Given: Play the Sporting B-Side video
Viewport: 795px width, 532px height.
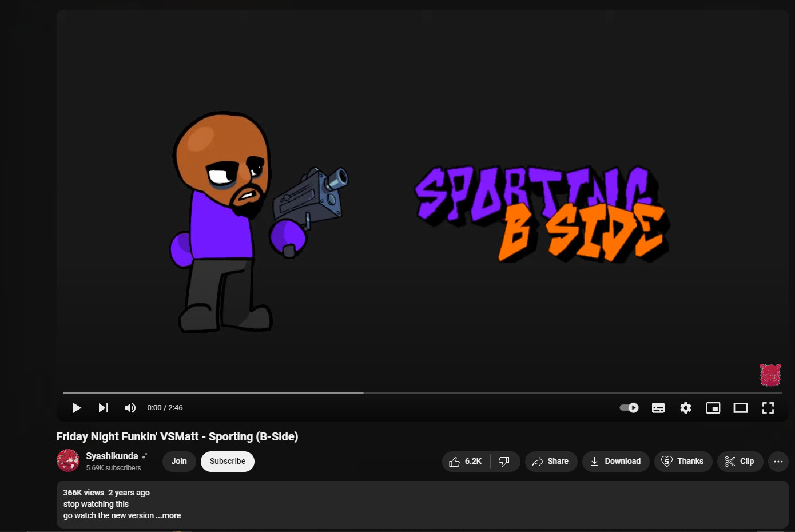Looking at the screenshot, I should coord(76,408).
